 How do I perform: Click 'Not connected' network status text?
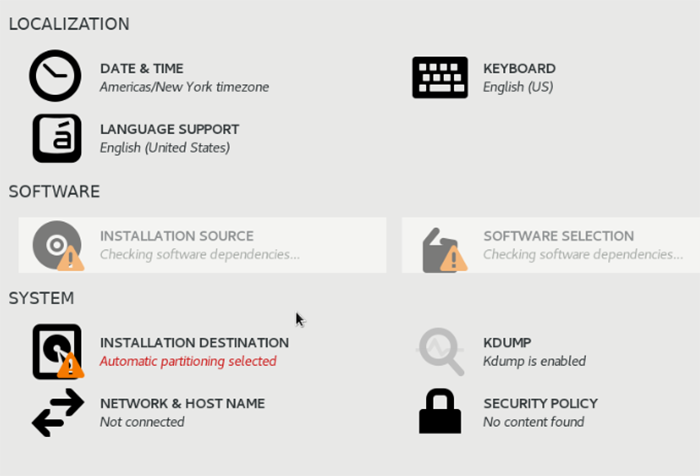[142, 422]
